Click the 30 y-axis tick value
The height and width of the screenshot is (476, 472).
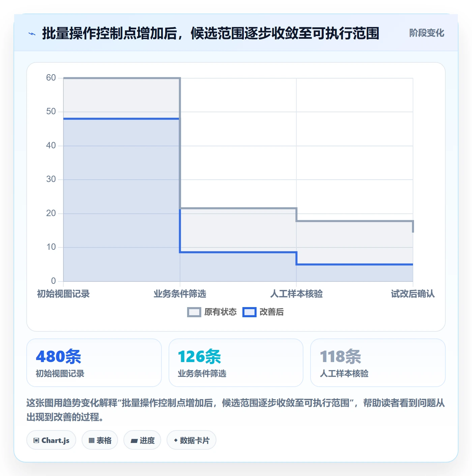point(51,179)
